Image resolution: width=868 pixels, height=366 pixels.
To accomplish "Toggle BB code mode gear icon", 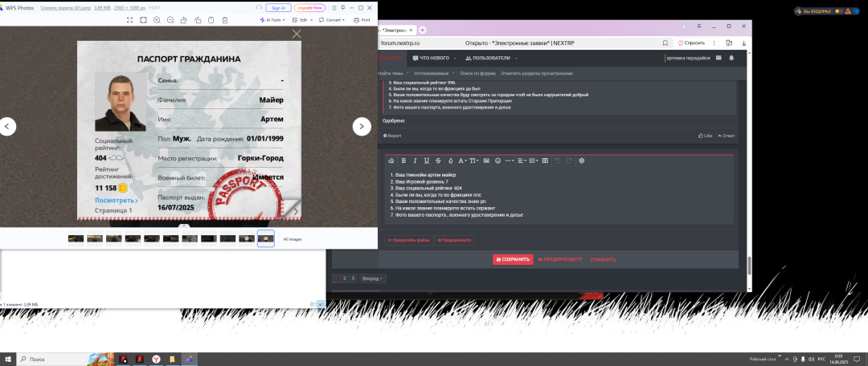I will coord(582,161).
